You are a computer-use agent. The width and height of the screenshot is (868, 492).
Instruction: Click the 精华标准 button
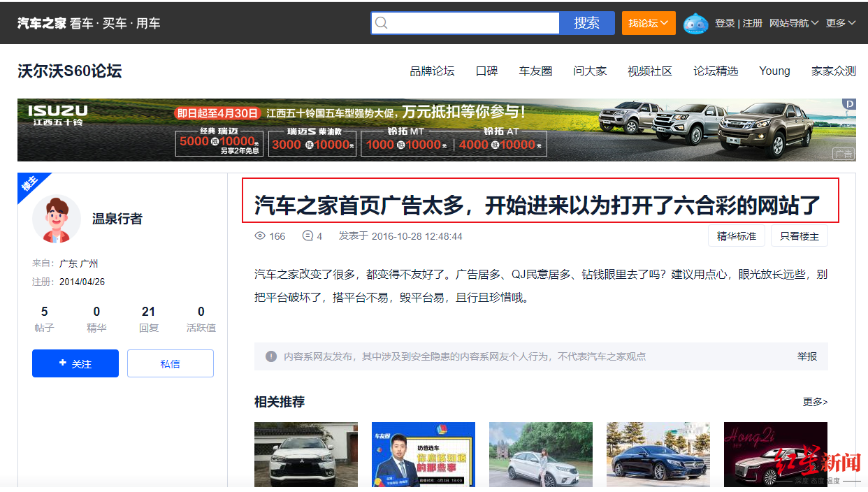737,236
